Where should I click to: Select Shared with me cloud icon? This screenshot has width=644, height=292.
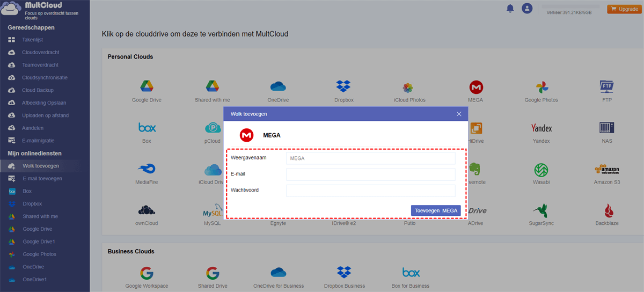[x=212, y=86]
